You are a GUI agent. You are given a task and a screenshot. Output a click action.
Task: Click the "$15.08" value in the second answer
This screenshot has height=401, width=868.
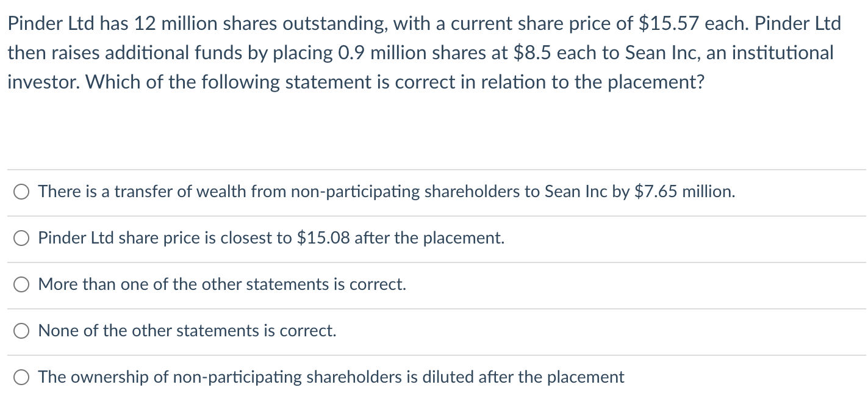[x=323, y=238]
